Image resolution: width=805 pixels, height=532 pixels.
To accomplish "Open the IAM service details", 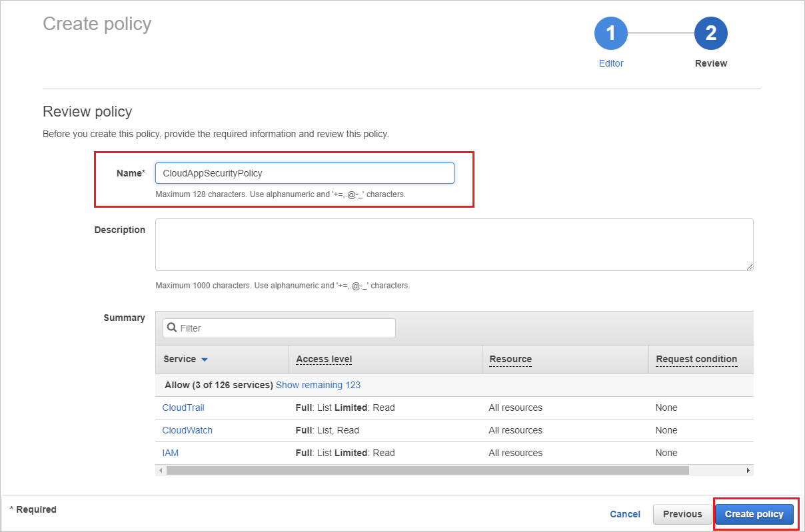I will [170, 453].
